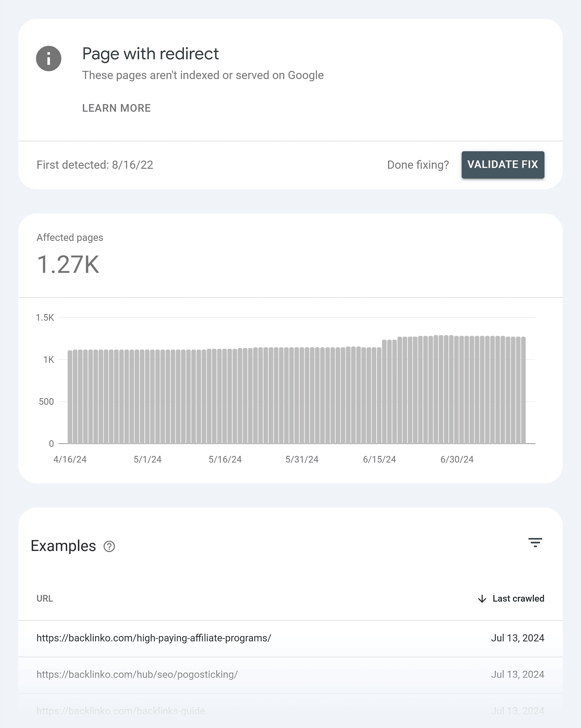Open the hub/seo/pogosticking URL row
The height and width of the screenshot is (728, 581).
pyautogui.click(x=290, y=675)
